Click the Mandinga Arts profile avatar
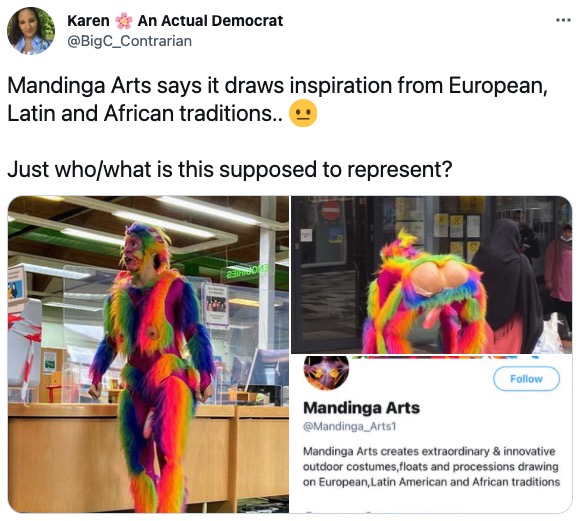 pyautogui.click(x=326, y=372)
